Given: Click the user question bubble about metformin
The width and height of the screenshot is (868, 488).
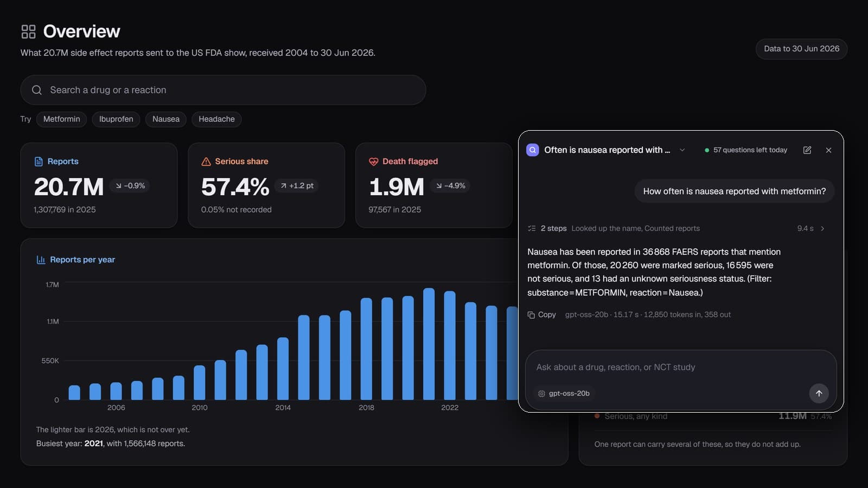Looking at the screenshot, I should click(735, 191).
